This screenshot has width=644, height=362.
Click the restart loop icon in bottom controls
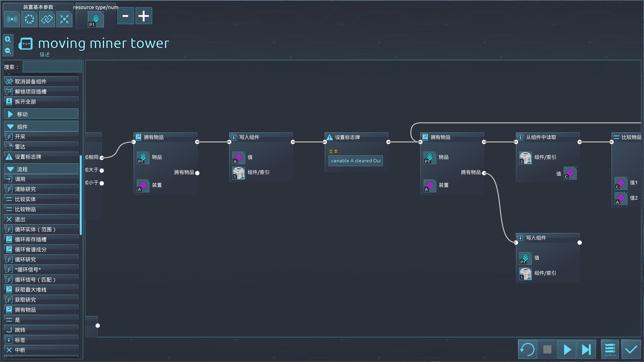point(528,349)
